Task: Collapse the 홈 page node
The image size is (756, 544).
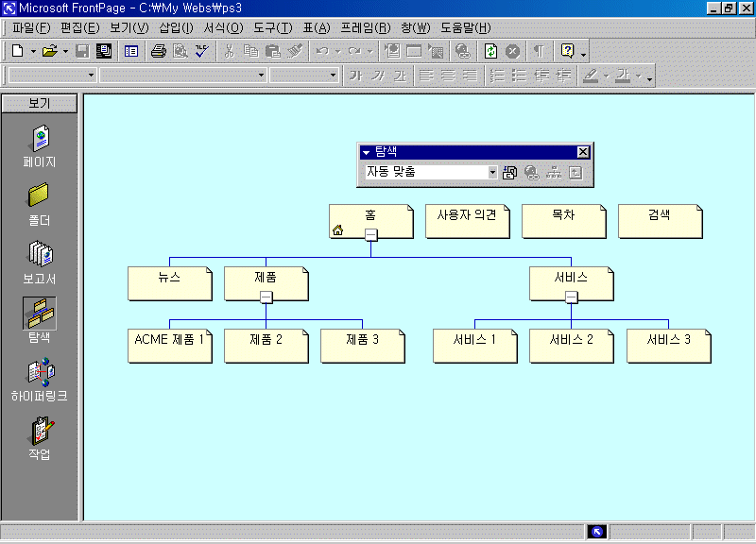Action: [370, 234]
